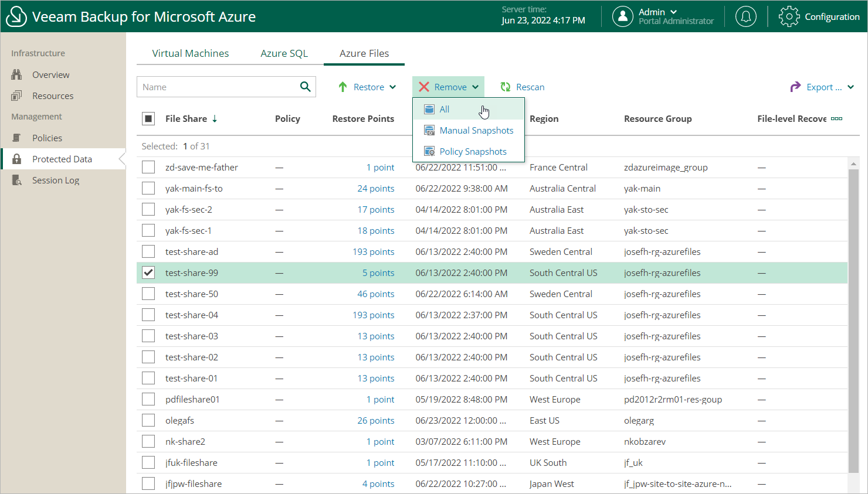Open the notifications bell icon
Screen dimensions: 868x494
[x=746, y=16]
